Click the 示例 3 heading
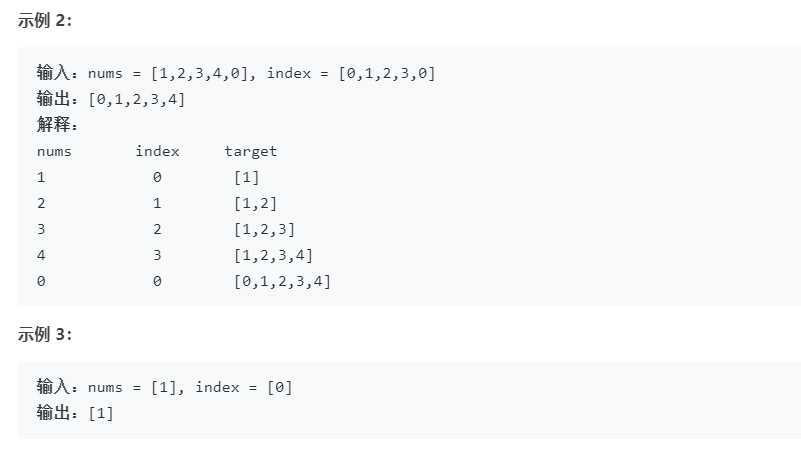 (x=45, y=335)
